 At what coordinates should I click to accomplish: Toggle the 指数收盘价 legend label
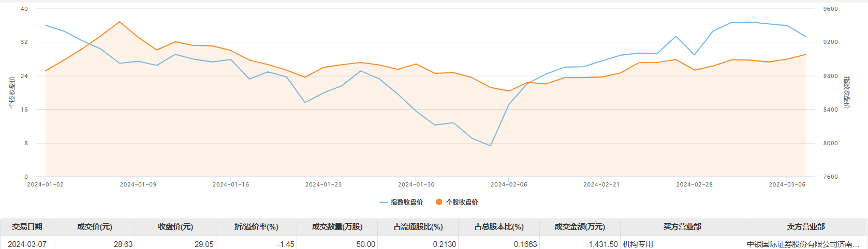[406, 202]
